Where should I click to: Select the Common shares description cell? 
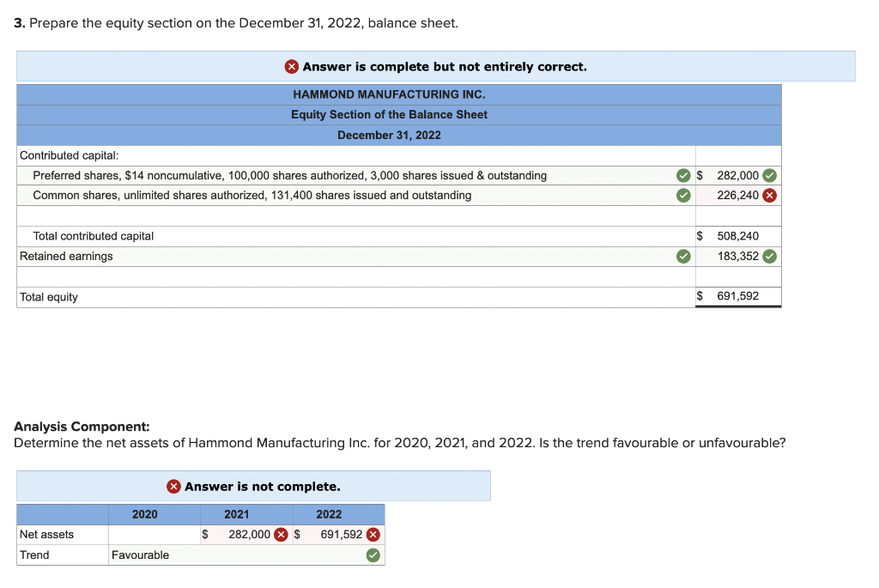pos(356,195)
